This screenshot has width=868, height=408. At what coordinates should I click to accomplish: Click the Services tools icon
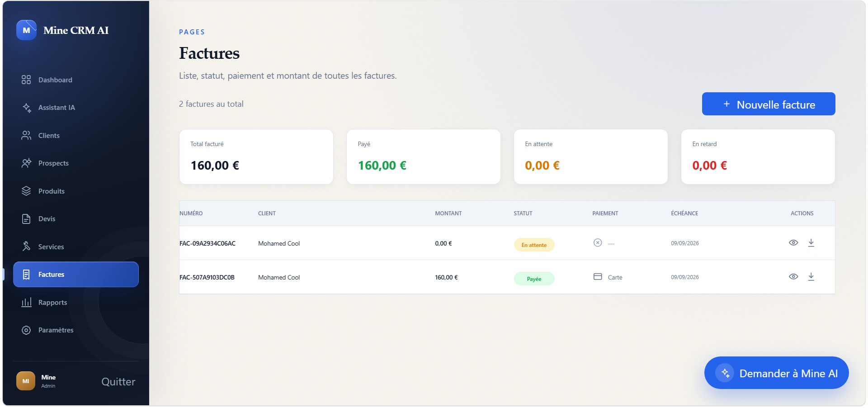(x=26, y=247)
